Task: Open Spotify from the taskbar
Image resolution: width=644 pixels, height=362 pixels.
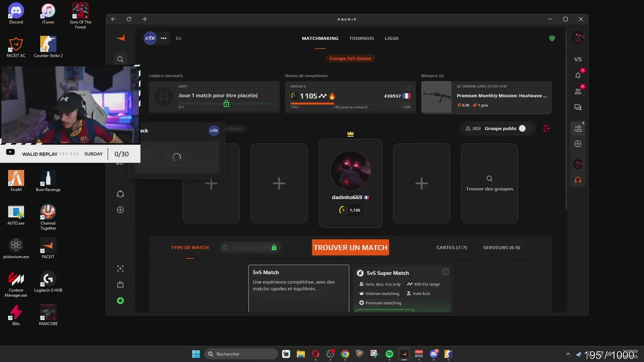Action: click(389, 354)
